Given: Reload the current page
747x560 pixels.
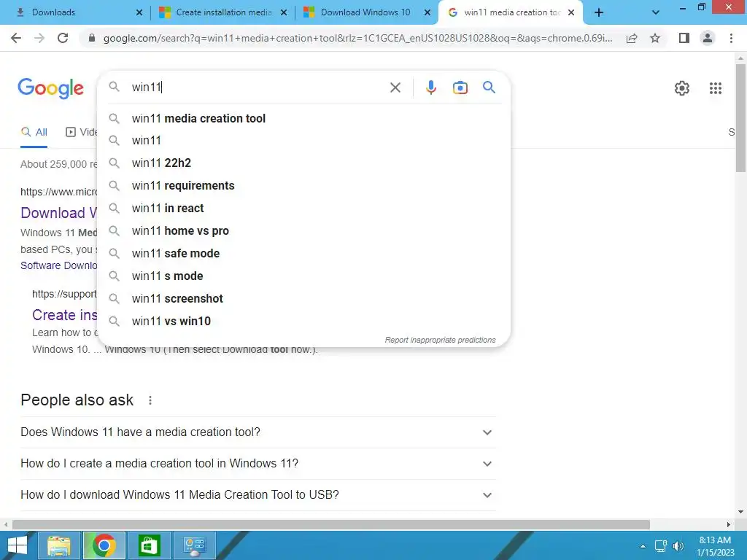Looking at the screenshot, I should (x=63, y=38).
